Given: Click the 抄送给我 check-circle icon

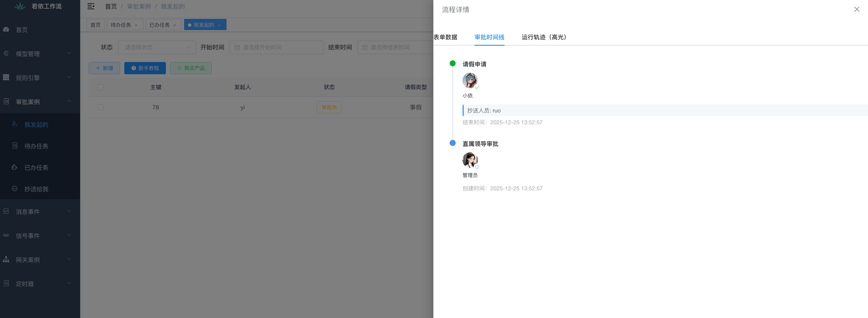Looking at the screenshot, I should (15, 189).
